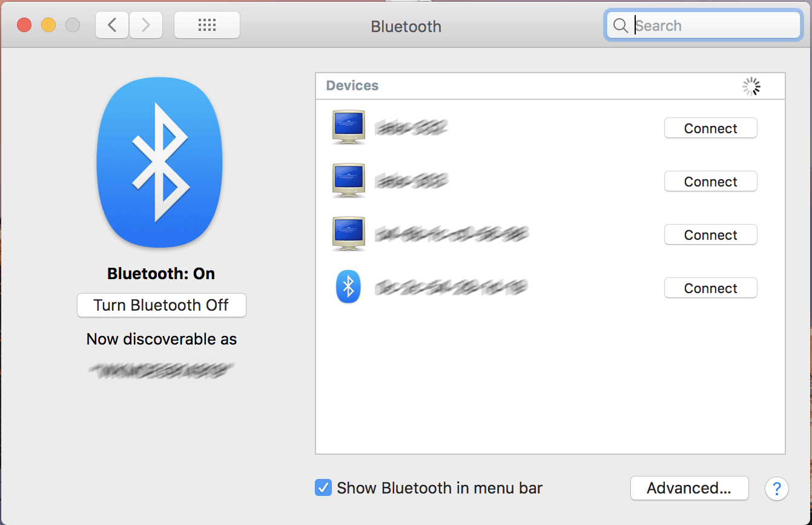812x525 pixels.
Task: Minimize the window with the yellow button
Action: (48, 25)
